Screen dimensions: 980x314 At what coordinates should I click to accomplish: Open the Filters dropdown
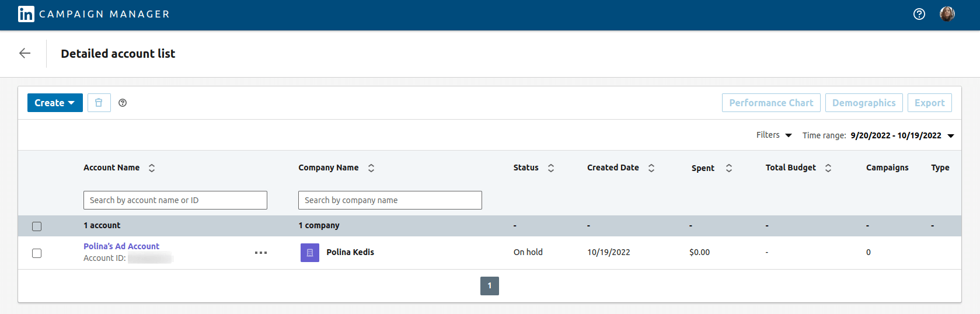773,135
